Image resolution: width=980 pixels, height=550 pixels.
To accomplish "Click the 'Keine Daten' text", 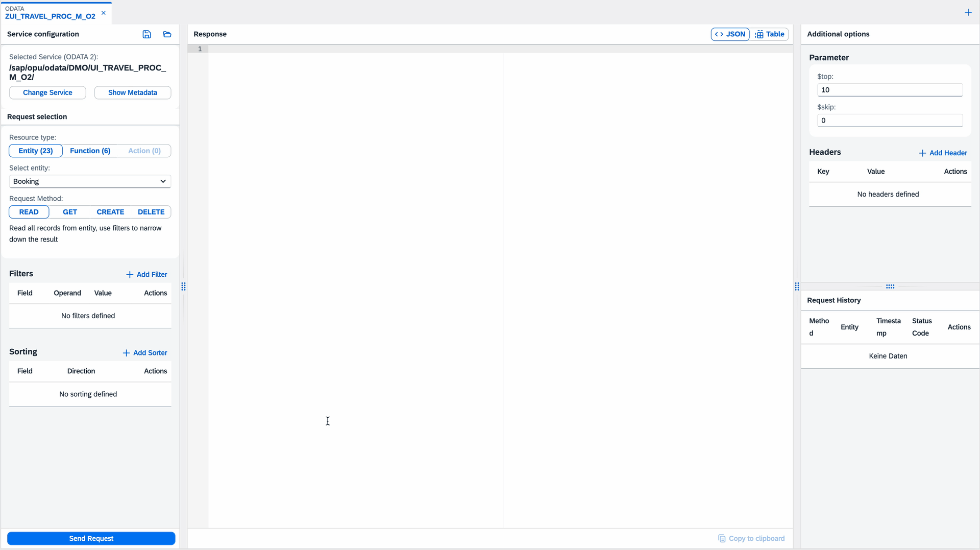I will coord(888,356).
